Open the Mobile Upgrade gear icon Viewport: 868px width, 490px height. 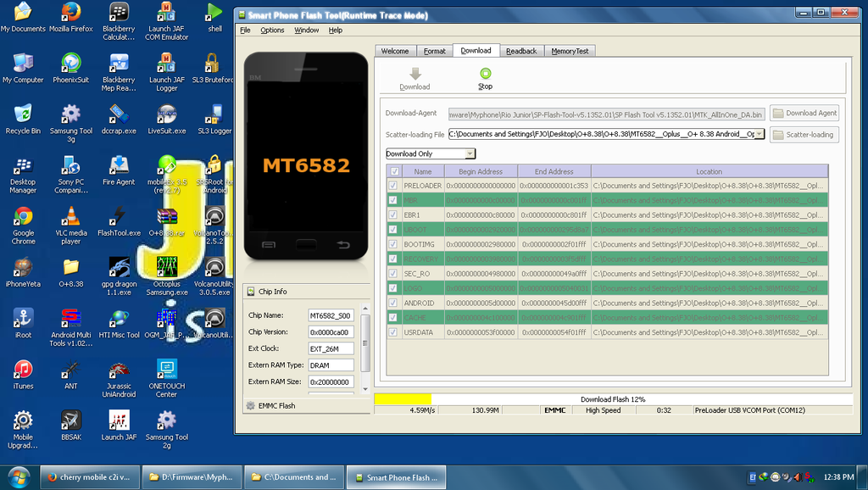[x=23, y=430]
